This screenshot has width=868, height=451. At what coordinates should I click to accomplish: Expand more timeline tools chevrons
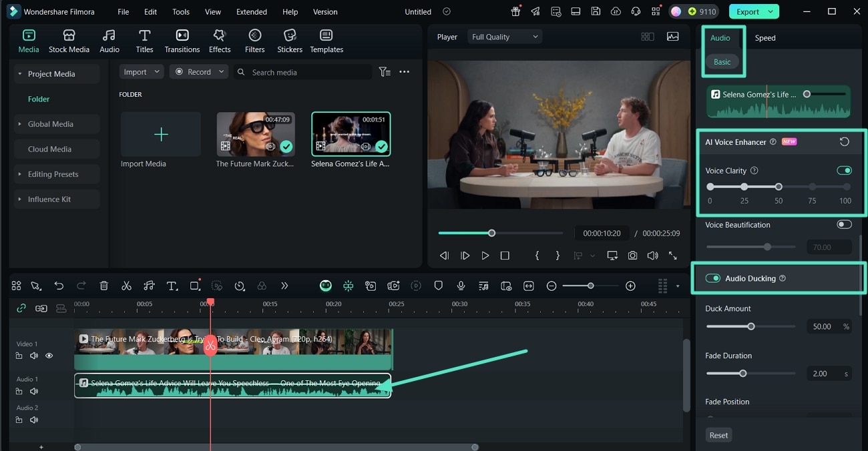pos(284,286)
